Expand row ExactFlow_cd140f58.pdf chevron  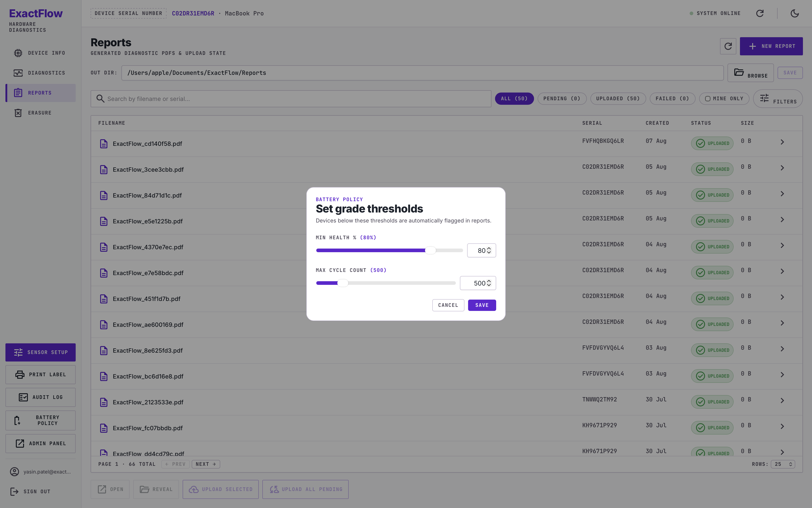tap(782, 142)
